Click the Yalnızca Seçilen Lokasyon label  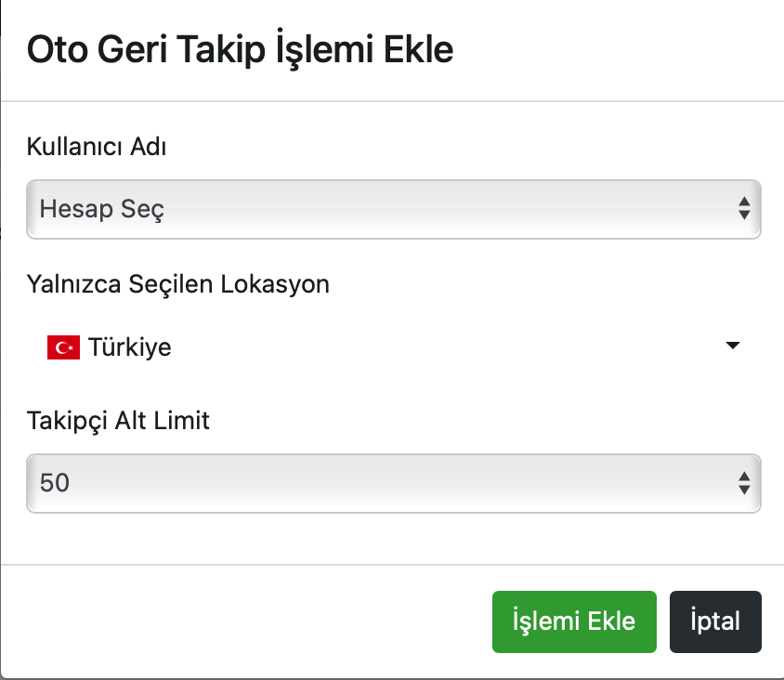click(x=178, y=284)
